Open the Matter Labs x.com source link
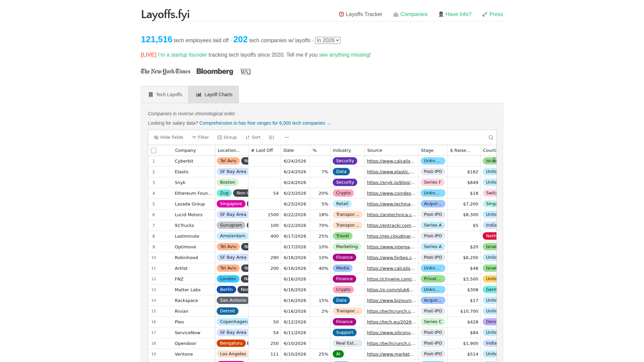Viewport: 644px width, 362px height. pyautogui.click(x=390, y=290)
